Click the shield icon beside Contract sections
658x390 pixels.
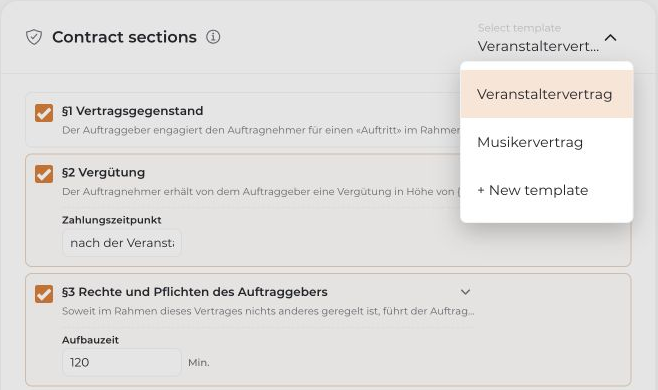point(34,37)
